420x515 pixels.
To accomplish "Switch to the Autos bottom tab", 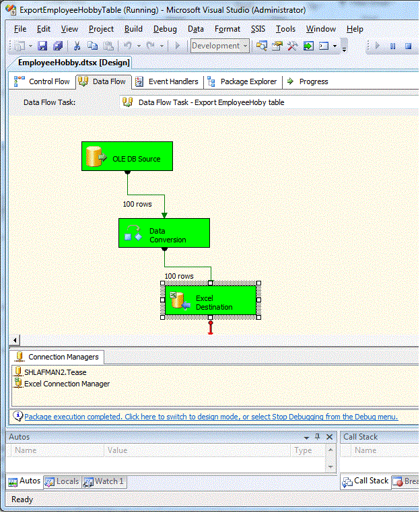I will 25,481.
